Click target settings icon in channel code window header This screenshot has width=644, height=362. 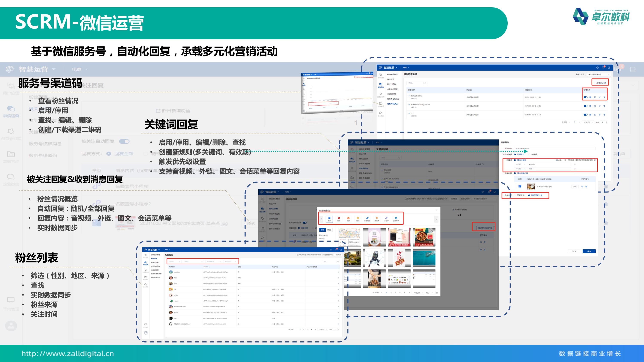(597, 67)
